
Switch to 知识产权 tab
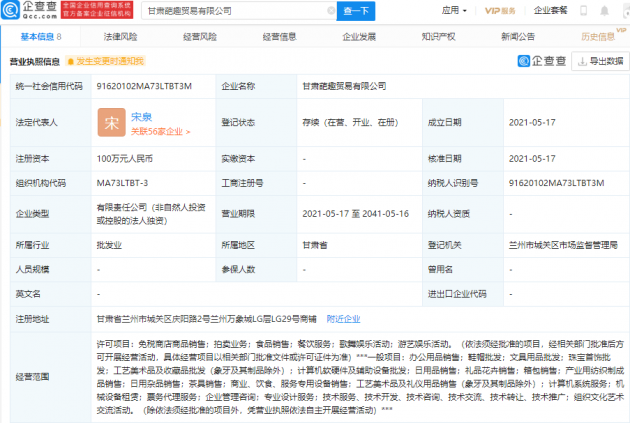click(438, 37)
